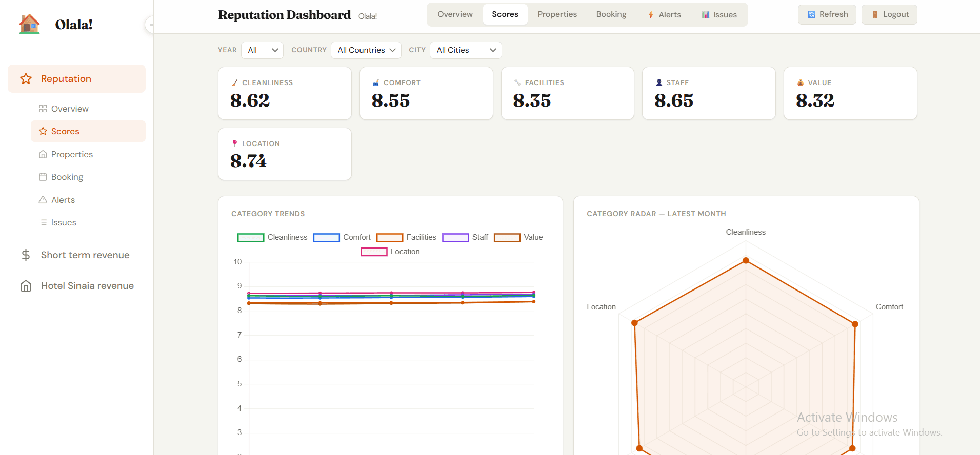This screenshot has height=455, width=980.
Task: Open Reputation section in sidebar
Action: (76, 78)
